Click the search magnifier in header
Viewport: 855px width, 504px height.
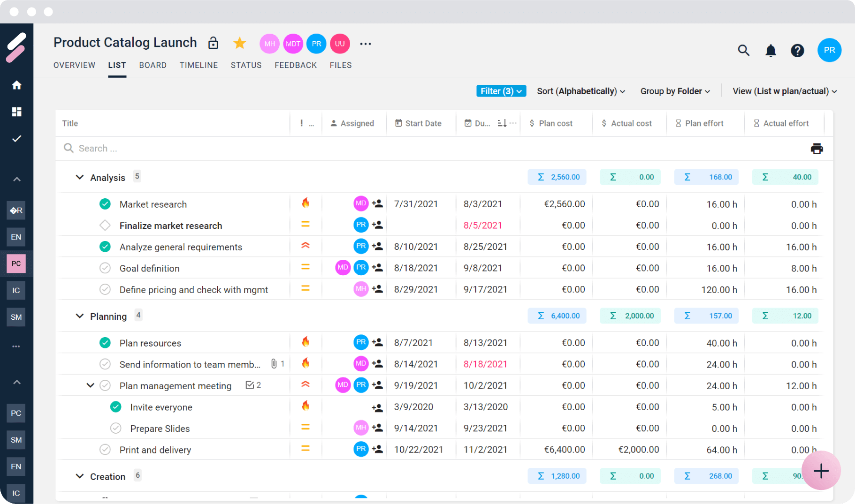click(743, 51)
